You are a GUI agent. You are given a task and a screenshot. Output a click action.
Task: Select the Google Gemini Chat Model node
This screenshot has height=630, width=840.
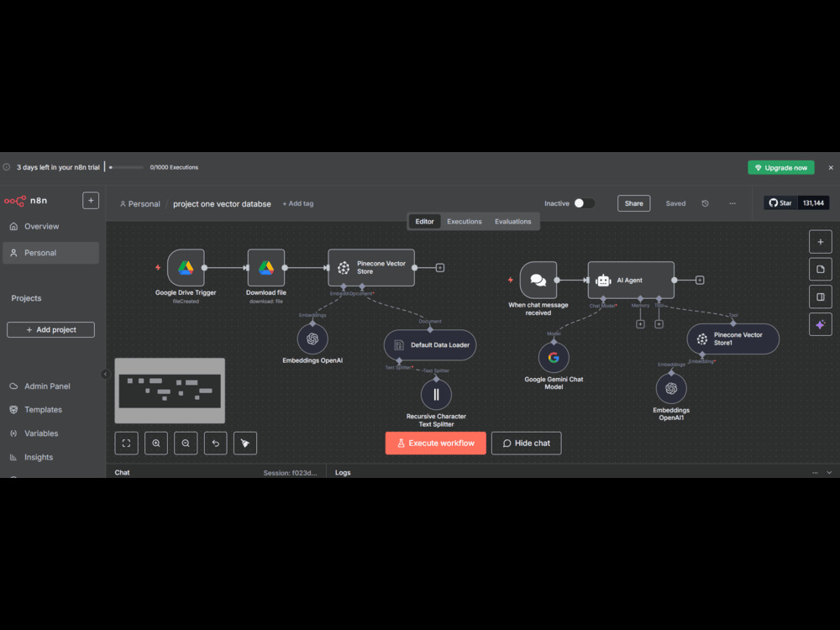(554, 357)
